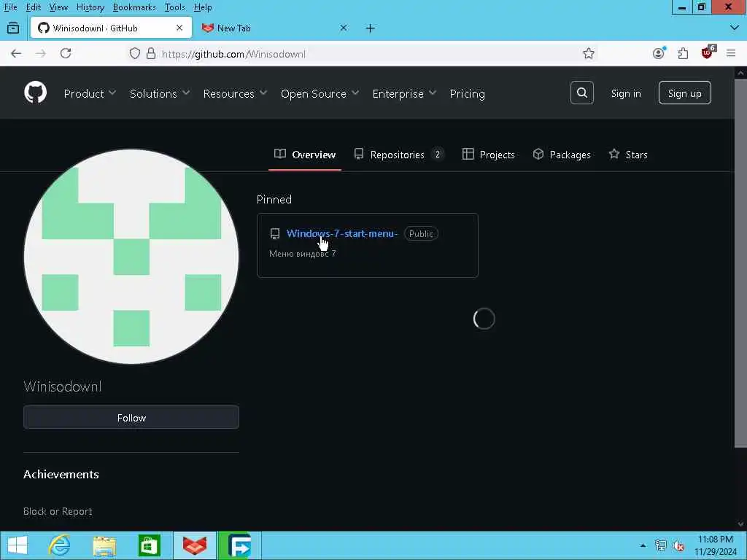Show hidden system tray icons arrow
The image size is (747, 560).
click(643, 545)
